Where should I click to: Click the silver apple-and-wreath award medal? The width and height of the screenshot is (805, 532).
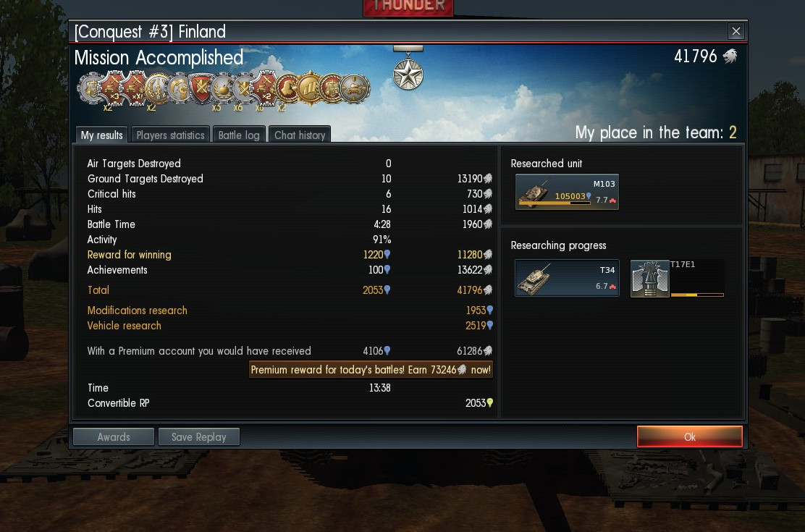222,88
